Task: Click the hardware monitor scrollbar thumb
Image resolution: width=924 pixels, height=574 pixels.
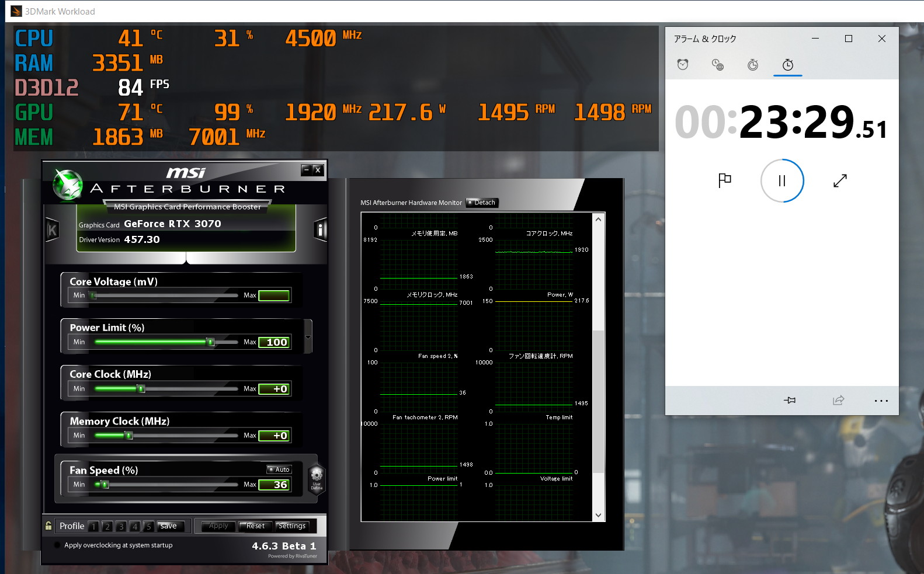Action: click(598, 402)
